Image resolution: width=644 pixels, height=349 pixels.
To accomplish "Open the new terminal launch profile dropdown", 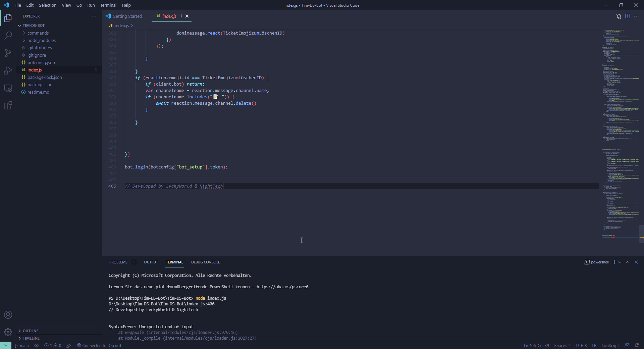I will tap(620, 262).
